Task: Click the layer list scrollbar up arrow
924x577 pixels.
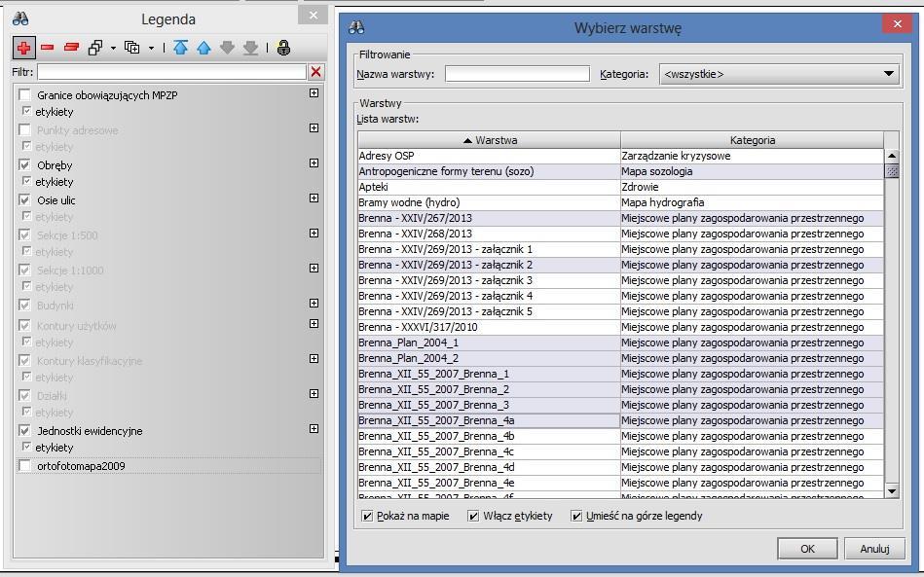Action: [892, 156]
